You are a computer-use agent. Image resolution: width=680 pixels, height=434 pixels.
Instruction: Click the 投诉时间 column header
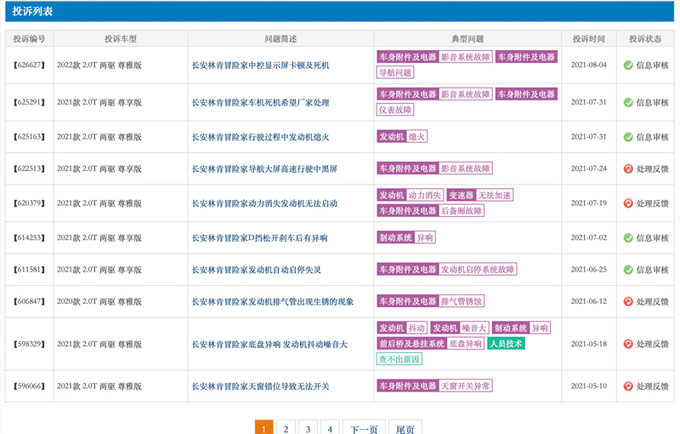point(589,39)
